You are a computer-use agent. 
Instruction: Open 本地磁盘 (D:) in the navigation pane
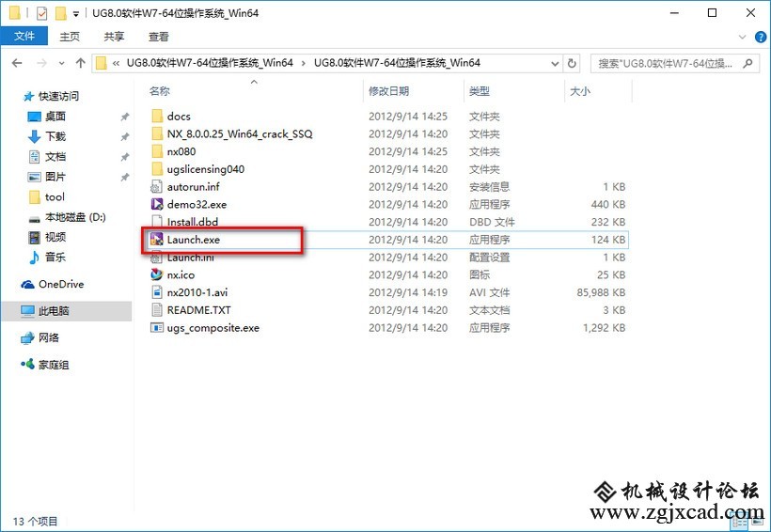pos(75,217)
